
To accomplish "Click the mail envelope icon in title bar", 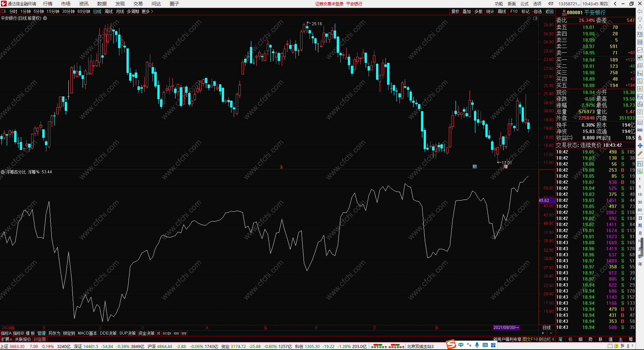I will pos(551,4).
